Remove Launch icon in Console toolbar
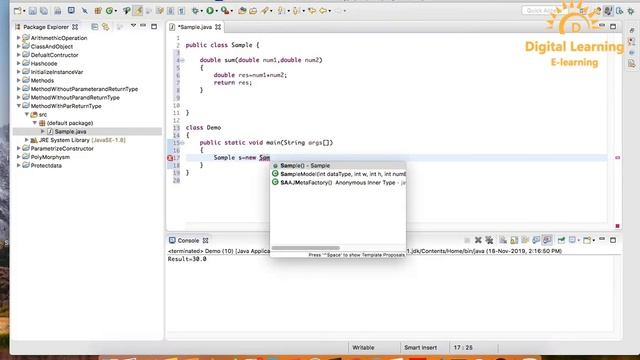Screen dimensions: 640x360 click(478, 240)
